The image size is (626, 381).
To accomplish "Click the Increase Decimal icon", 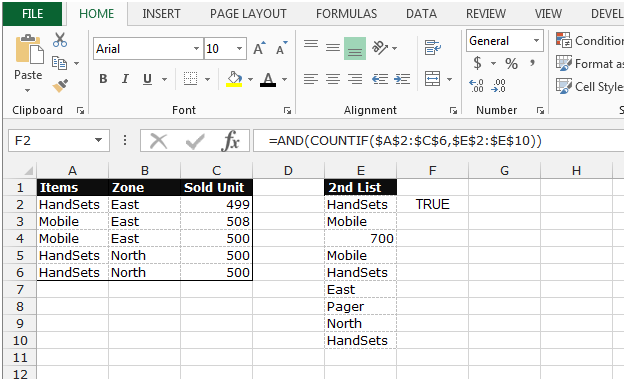I will [476, 85].
